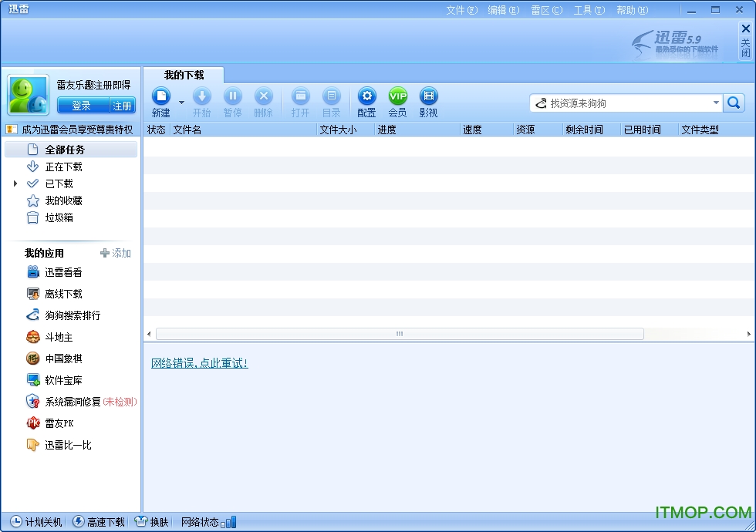This screenshot has height=532, width=756.
Task: Click the 开始 start download icon
Action: pos(201,96)
